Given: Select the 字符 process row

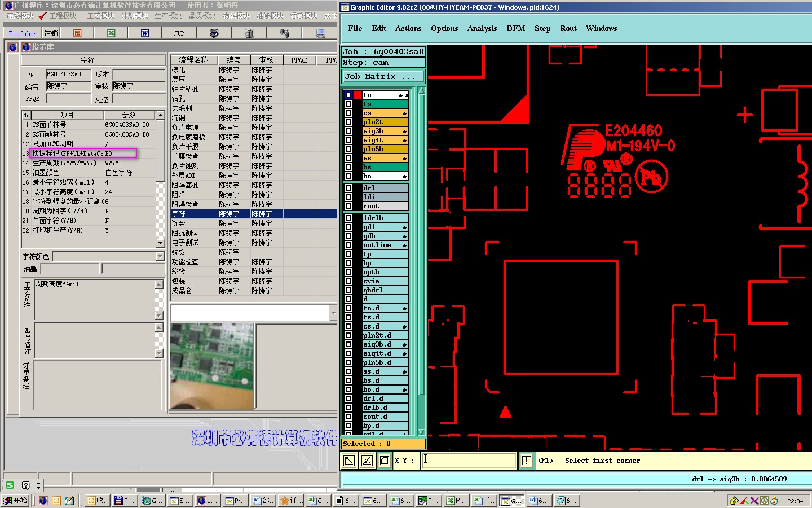Looking at the screenshot, I should 254,214.
